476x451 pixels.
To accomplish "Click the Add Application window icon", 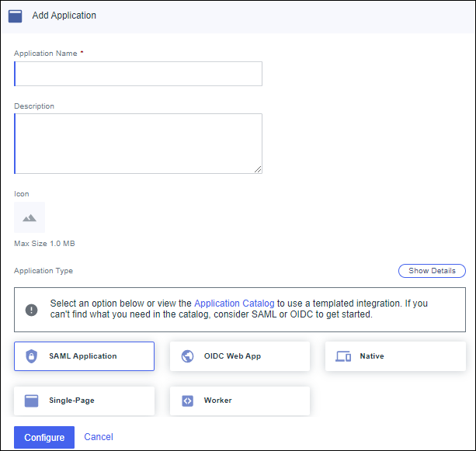I will click(x=16, y=16).
